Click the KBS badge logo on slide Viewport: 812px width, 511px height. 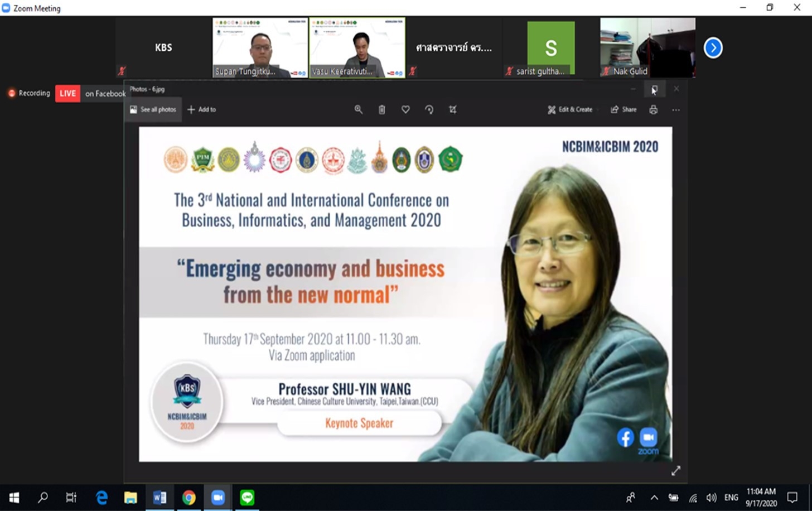pos(187,402)
